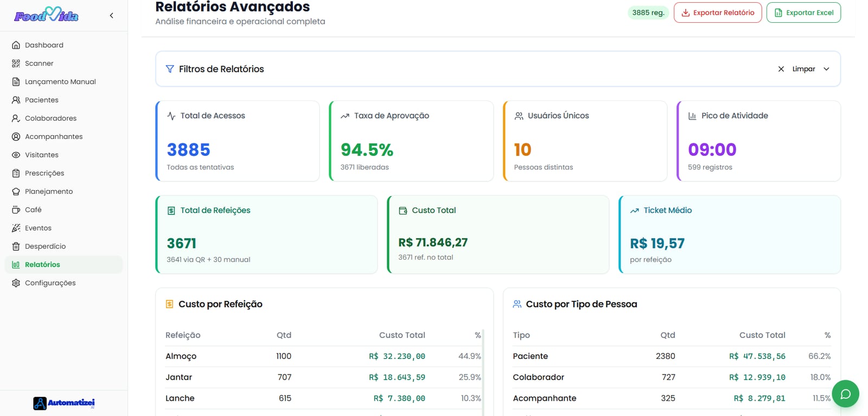Go to Lançamento Manual
Screen dimensions: 868x416
(64, 81)
